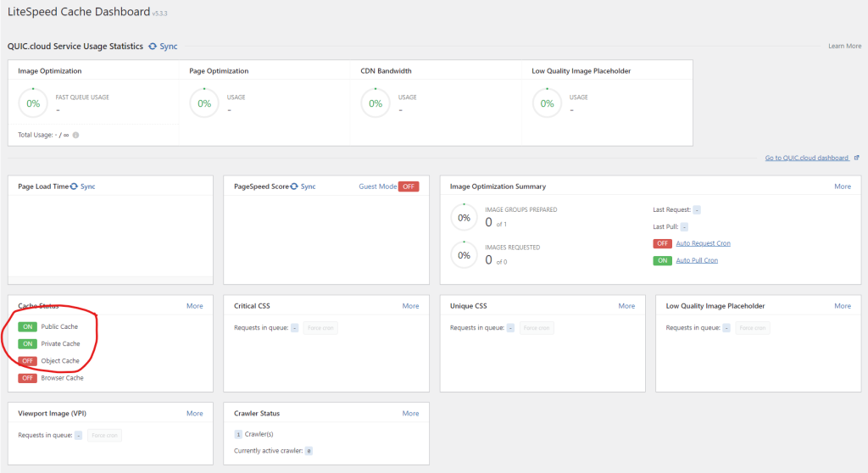Click the Last Request label
The image size is (868, 473).
coord(671,210)
